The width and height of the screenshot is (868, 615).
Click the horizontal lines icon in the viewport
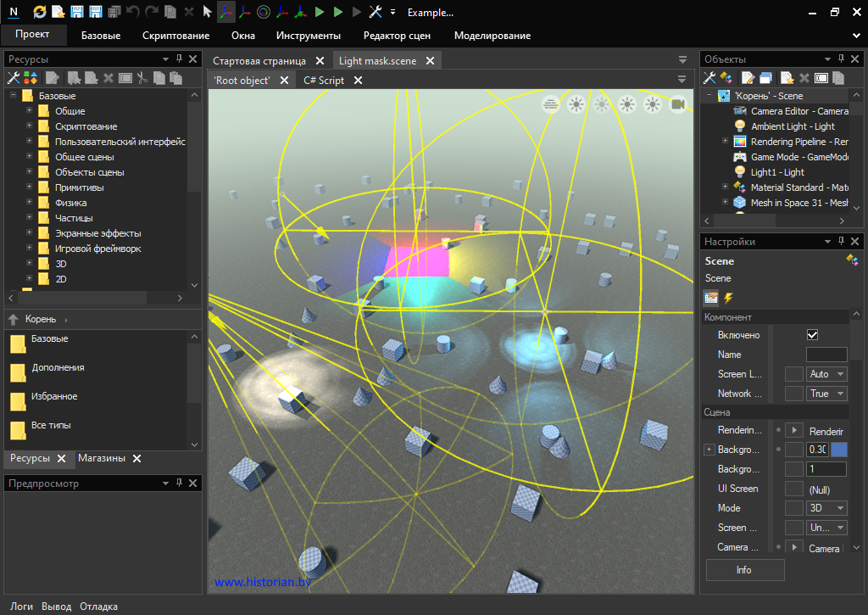coord(551,104)
